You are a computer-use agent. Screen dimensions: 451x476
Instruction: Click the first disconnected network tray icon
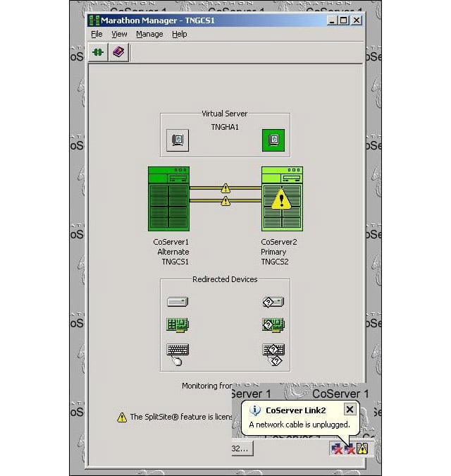[337, 448]
